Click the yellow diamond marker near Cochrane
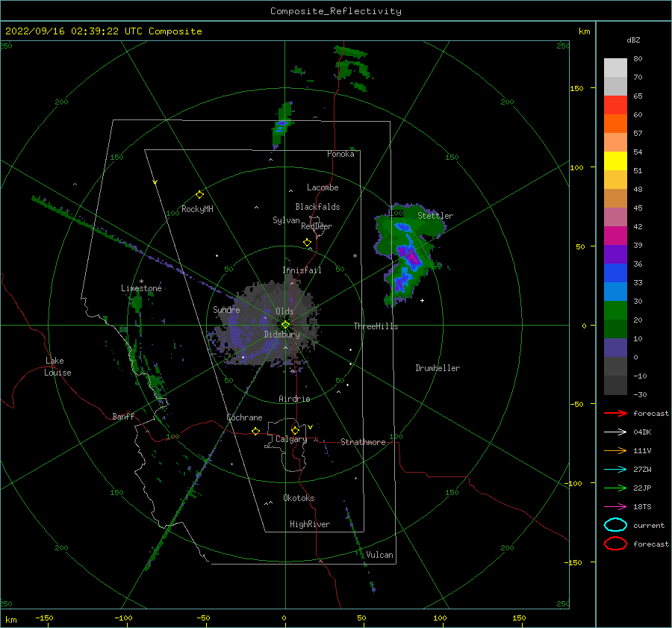Viewport: 672px width, 628px height. tap(256, 432)
